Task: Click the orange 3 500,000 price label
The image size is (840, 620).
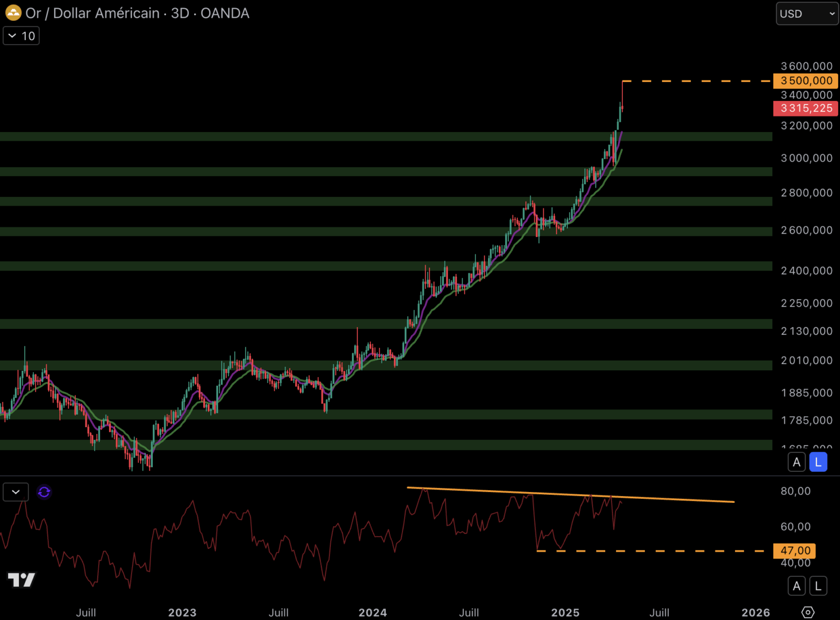Action: pyautogui.click(x=806, y=81)
